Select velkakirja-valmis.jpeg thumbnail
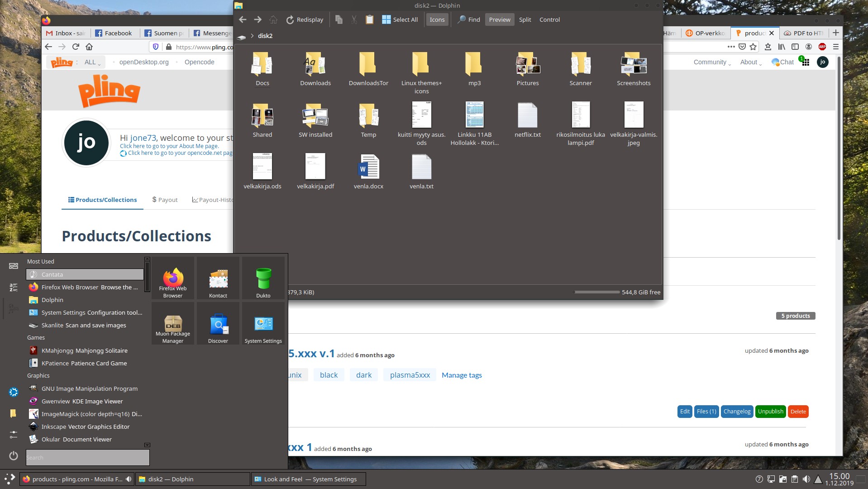Screen dimensions: 868x489 pyautogui.click(x=634, y=115)
